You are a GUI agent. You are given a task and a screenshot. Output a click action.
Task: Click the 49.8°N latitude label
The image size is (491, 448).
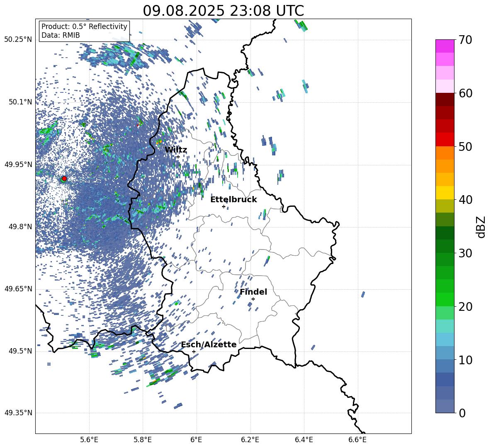(20, 227)
